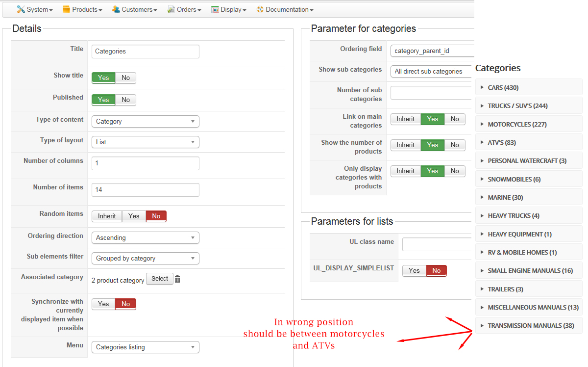Click the UL class name field
This screenshot has width=588, height=367.
pos(438,244)
